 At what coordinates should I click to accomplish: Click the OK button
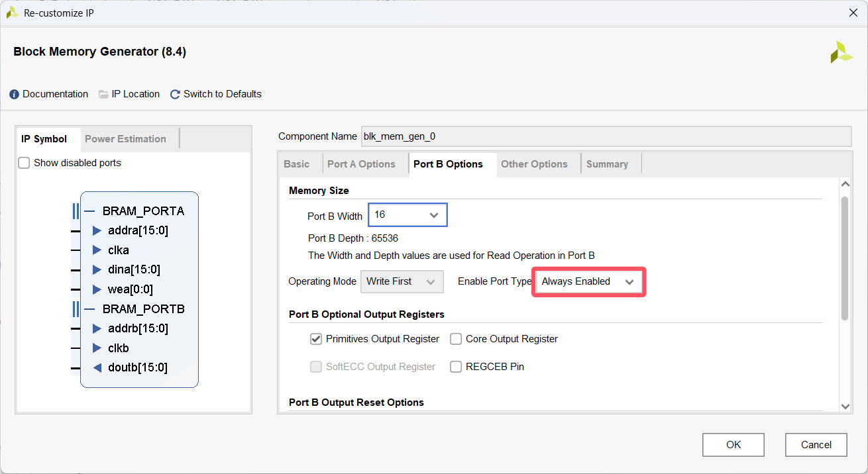tap(733, 445)
